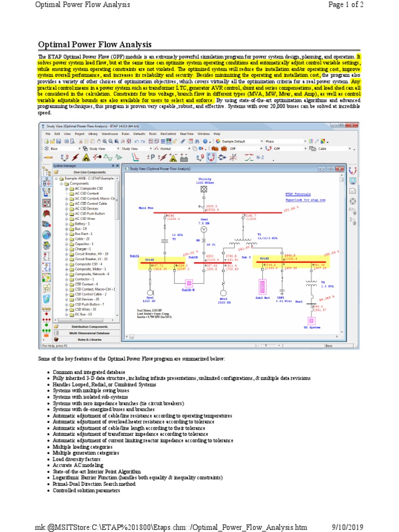Expand the Circuit Breaker, HV - 19 node
The height and width of the screenshot is (532, 399).
[x=67, y=254]
